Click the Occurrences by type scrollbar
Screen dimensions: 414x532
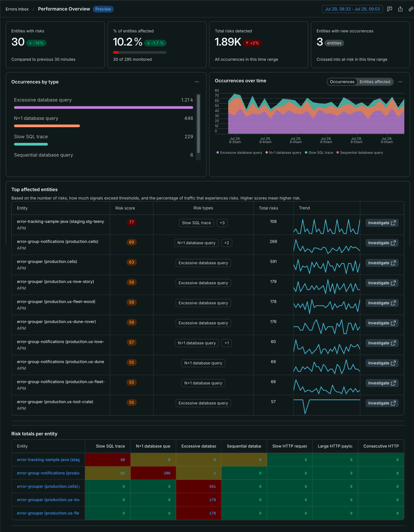click(198, 124)
